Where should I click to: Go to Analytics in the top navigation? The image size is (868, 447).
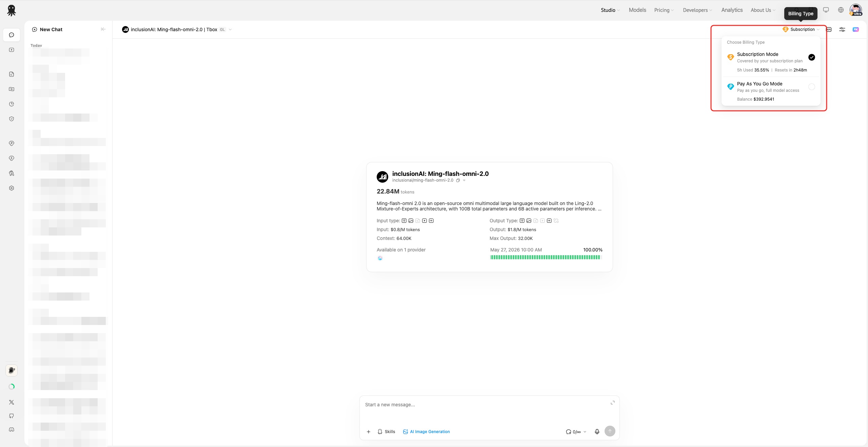click(x=732, y=10)
